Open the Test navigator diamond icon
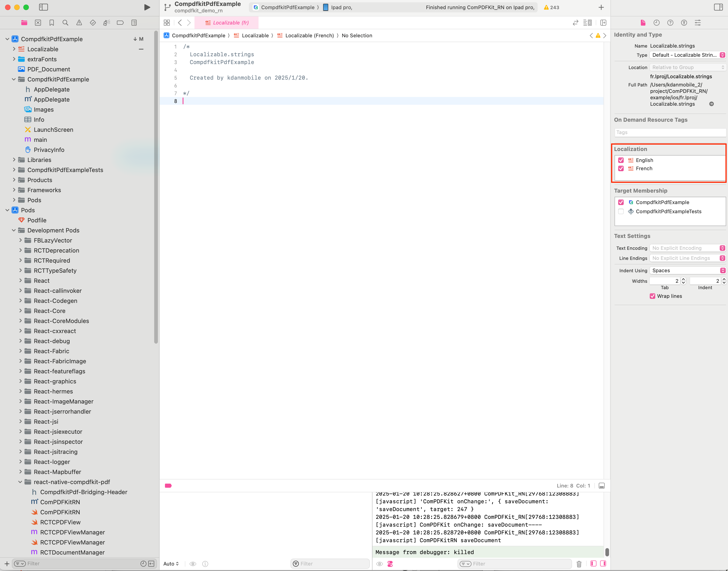The image size is (728, 571). [93, 23]
